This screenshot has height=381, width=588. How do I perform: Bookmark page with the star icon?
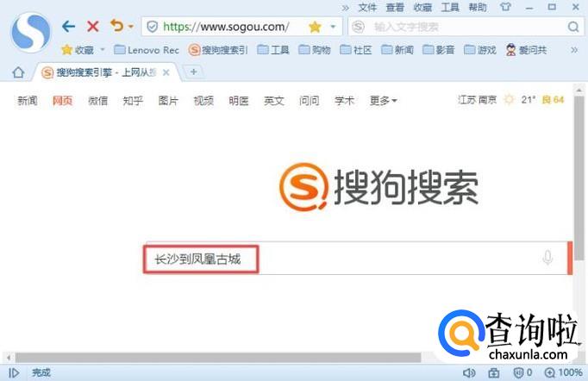pyautogui.click(x=315, y=27)
